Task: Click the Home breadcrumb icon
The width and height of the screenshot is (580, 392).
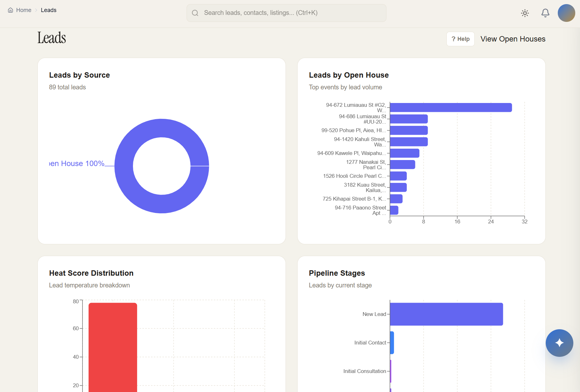Action: (x=10, y=10)
